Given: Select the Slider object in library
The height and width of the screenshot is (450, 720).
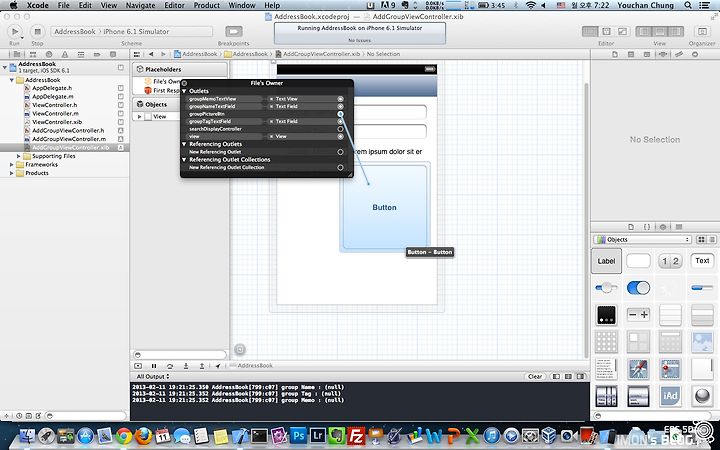Looking at the screenshot, I should (606, 288).
